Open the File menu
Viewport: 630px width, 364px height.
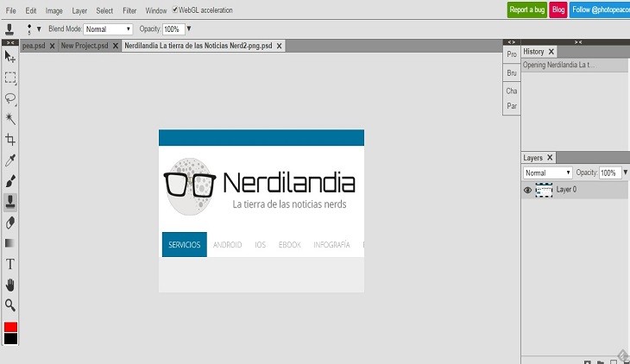click(11, 10)
